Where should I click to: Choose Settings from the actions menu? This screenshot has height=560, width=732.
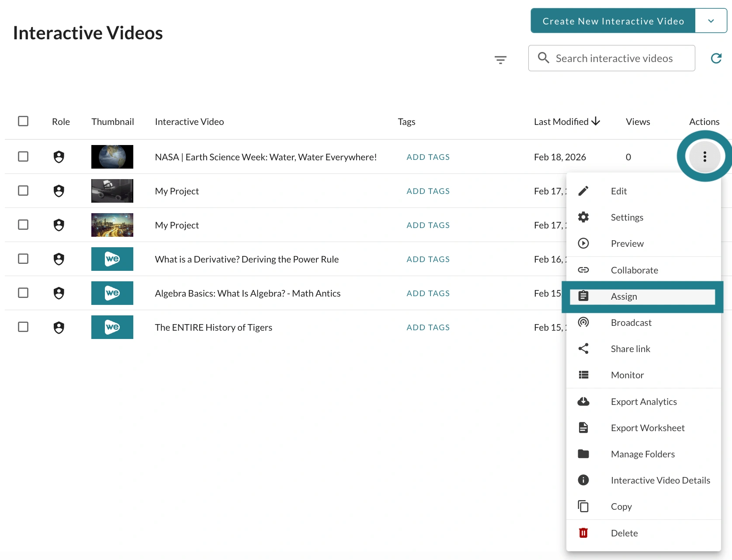click(643, 217)
